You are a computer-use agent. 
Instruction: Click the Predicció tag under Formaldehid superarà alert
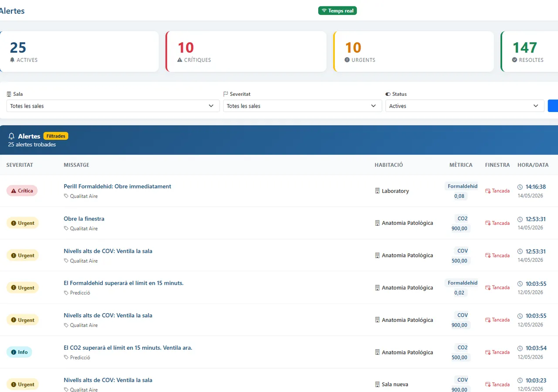coord(77,293)
